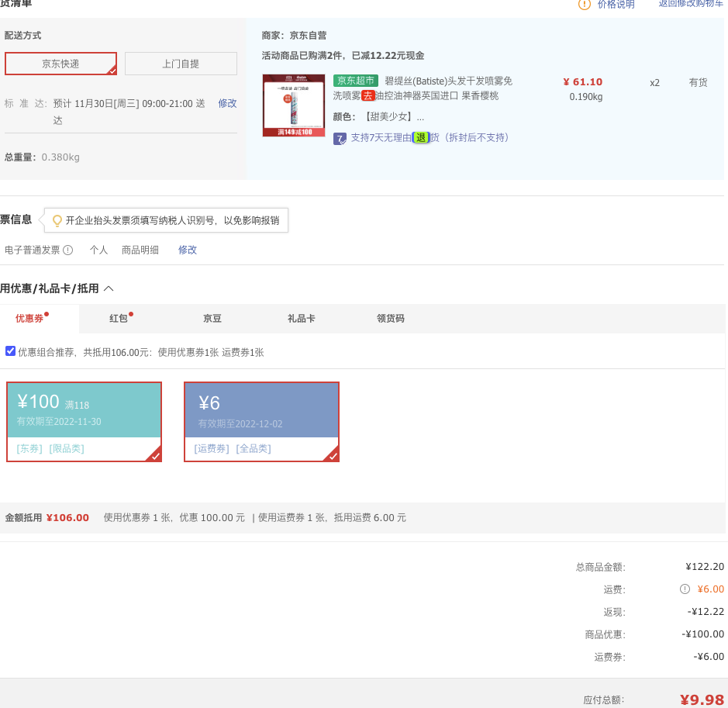Screen dimensions: 728x708
Task: Click the 商品明细 invoice content text
Action: (140, 250)
